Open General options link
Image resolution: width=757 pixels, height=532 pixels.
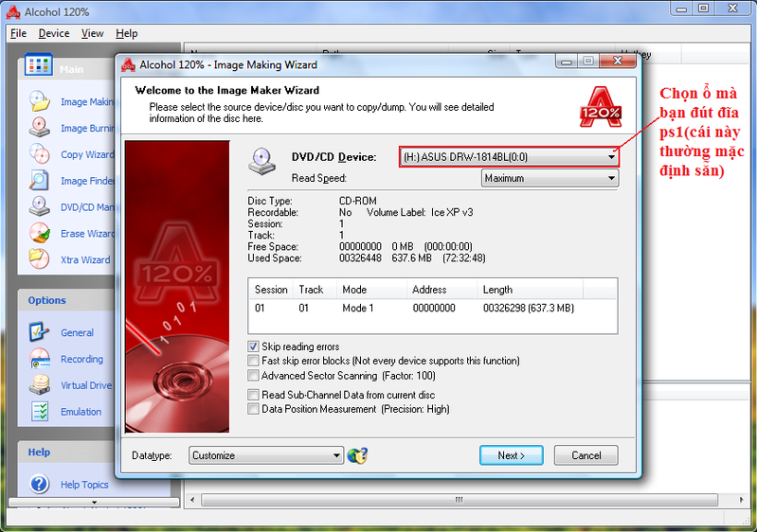[x=78, y=332]
